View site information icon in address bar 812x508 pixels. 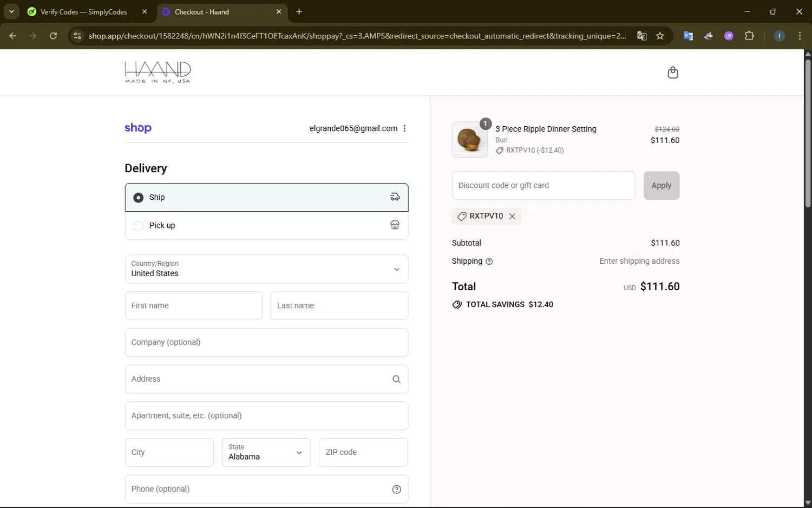pos(77,36)
